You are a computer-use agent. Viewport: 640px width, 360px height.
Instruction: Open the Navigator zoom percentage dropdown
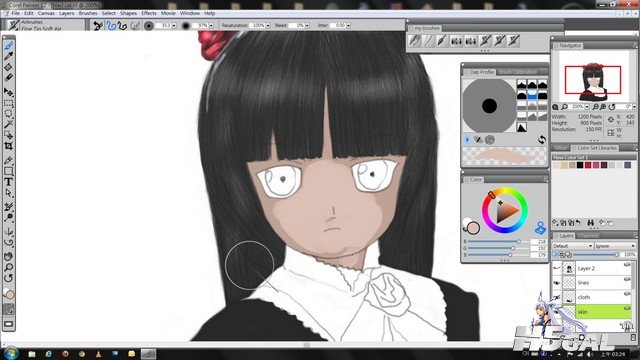pyautogui.click(x=587, y=107)
